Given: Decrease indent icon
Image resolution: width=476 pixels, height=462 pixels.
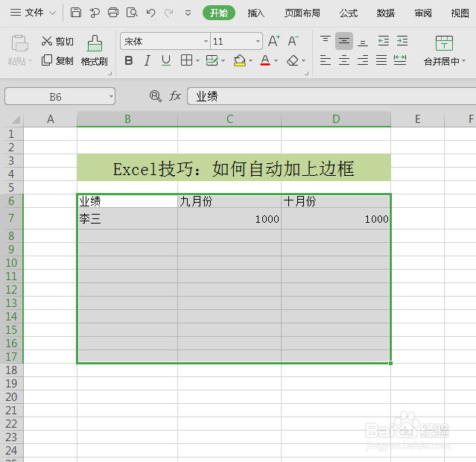Looking at the screenshot, I should (x=384, y=41).
